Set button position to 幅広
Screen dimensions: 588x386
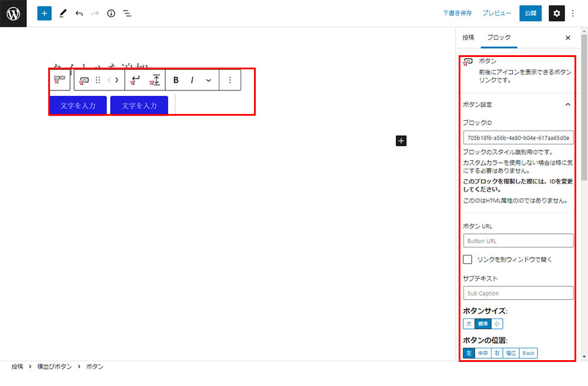tap(511, 353)
